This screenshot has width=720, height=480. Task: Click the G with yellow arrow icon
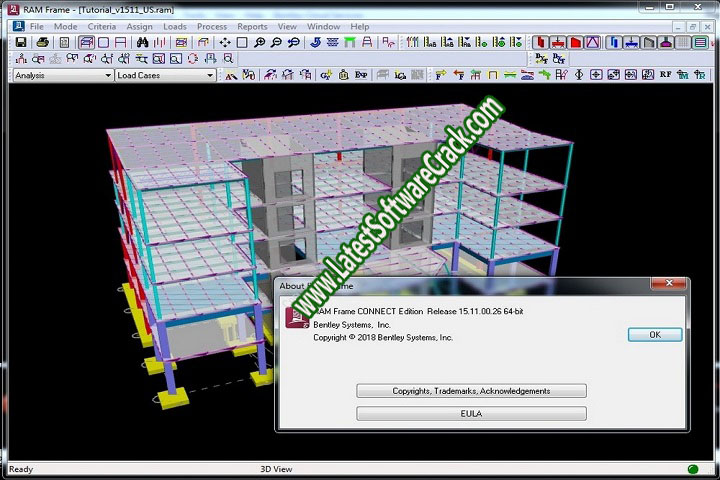(x=326, y=74)
